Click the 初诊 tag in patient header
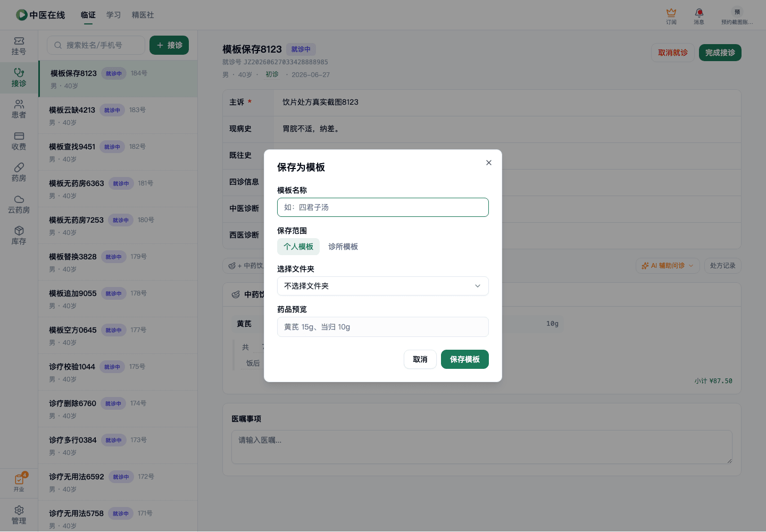Screen dimensions: 766x532 click(272, 74)
